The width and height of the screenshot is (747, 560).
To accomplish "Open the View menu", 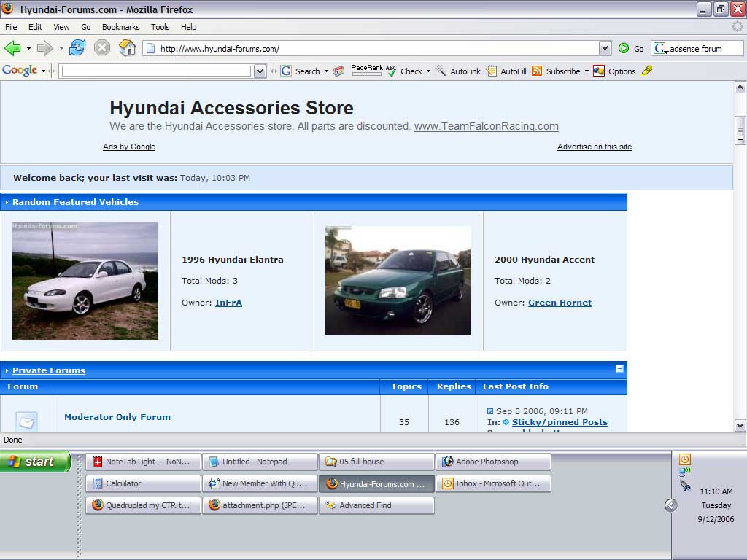I will [x=61, y=27].
